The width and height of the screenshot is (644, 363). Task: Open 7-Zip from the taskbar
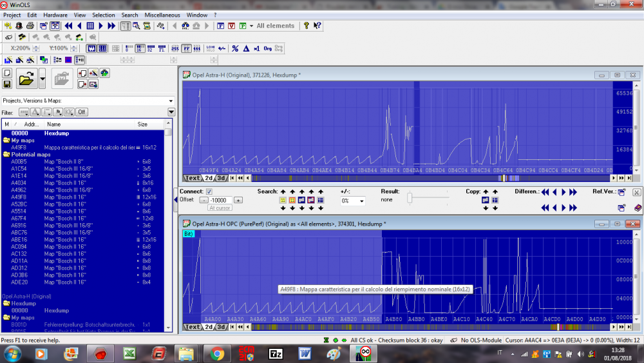click(276, 353)
